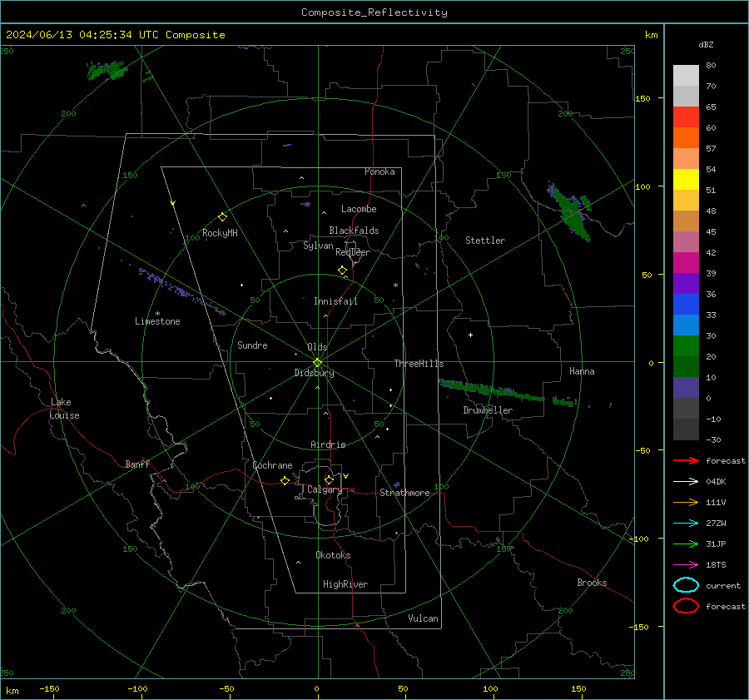The width and height of the screenshot is (749, 700).
Task: Click the RockyMH map label
Action: point(220,233)
